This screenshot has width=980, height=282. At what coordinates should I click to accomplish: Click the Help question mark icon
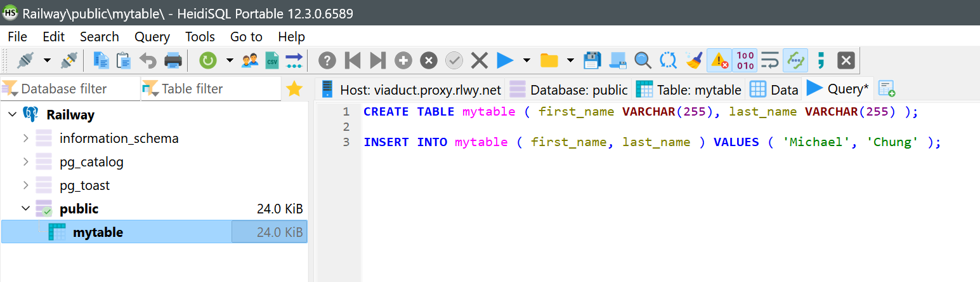pos(327,60)
